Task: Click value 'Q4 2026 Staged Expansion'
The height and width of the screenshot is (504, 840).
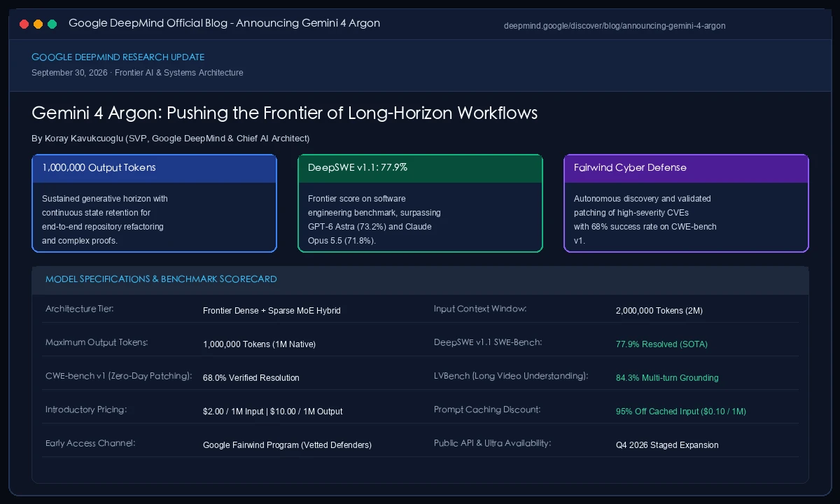Action: pyautogui.click(x=667, y=445)
